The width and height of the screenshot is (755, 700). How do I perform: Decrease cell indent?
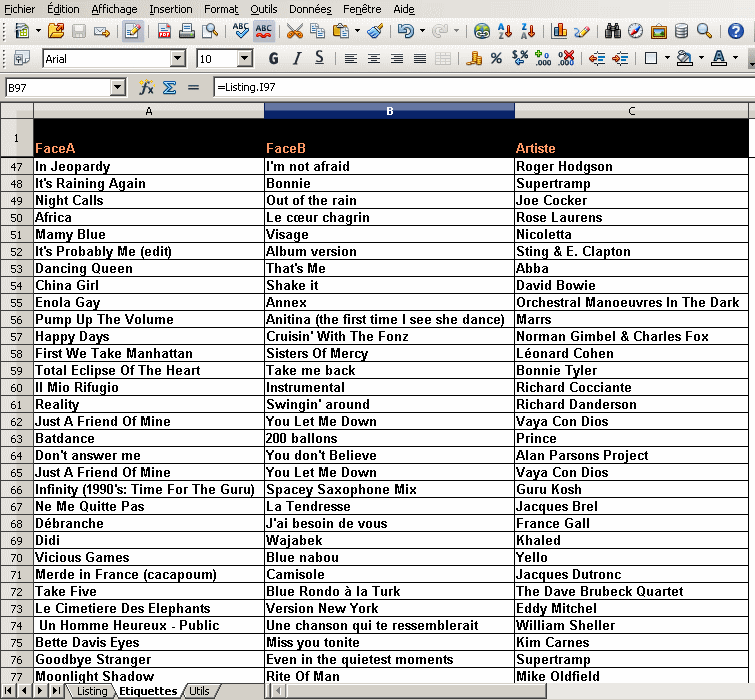(x=597, y=59)
